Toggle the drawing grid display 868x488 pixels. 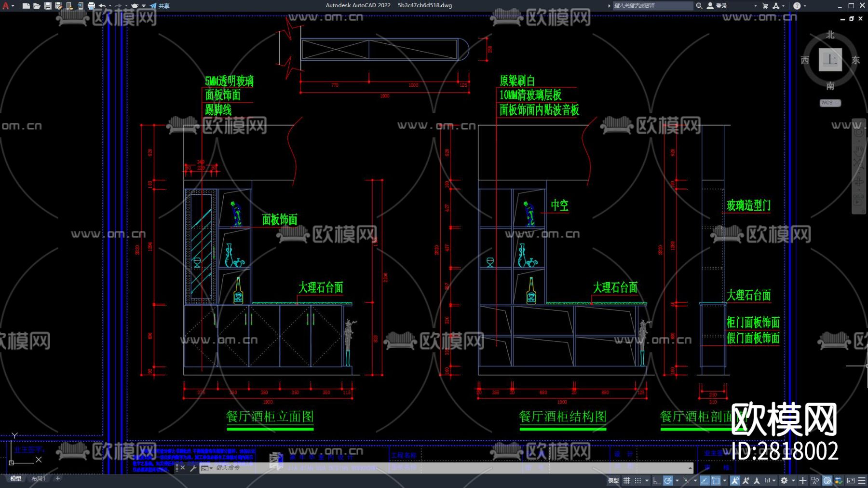click(626, 480)
